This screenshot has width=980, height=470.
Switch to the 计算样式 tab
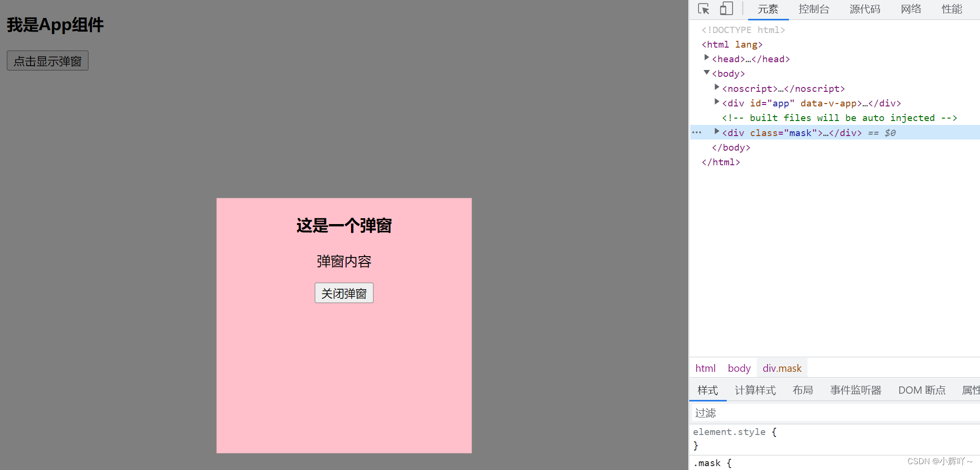tap(755, 390)
